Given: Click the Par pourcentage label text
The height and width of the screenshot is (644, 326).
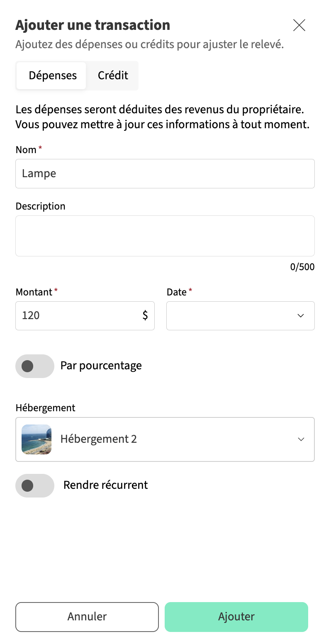Looking at the screenshot, I should click(x=101, y=366).
